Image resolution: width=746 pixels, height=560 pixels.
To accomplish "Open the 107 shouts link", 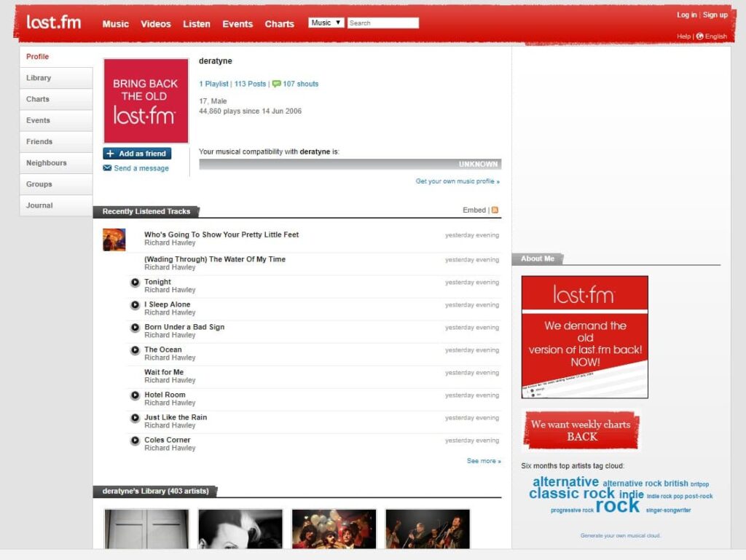I will 301,84.
